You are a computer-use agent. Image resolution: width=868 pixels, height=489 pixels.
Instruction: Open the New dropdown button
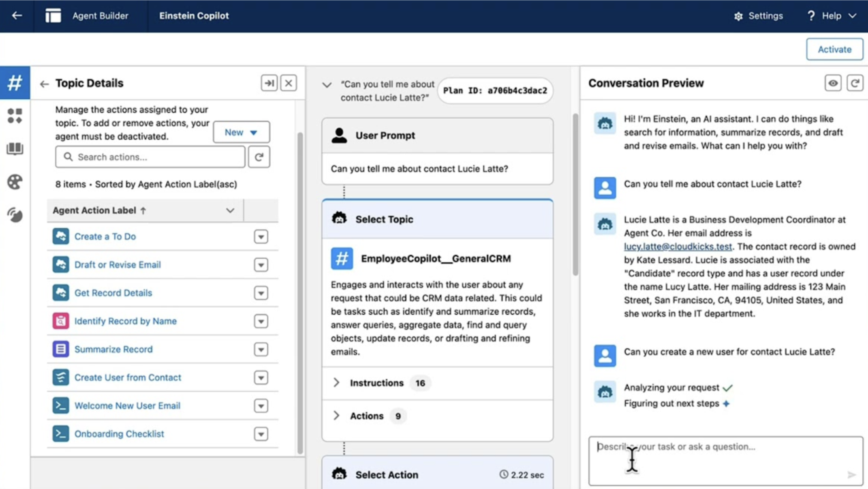coord(241,132)
